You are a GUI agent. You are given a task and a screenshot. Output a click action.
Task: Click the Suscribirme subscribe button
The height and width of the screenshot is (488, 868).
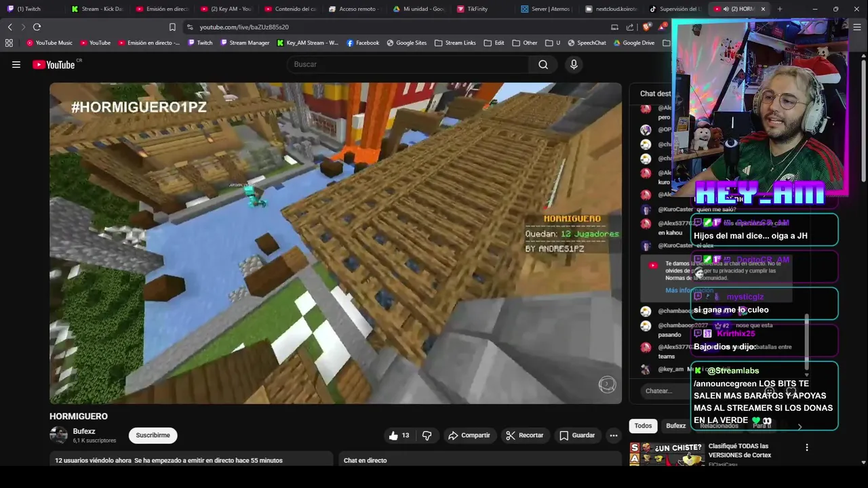[153, 435]
